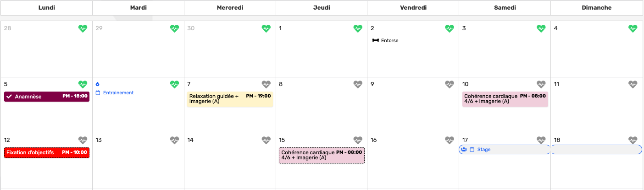Screen dimensions: 644x190
Task: Click the grey heart icon on day 16
Action: pyautogui.click(x=450, y=140)
